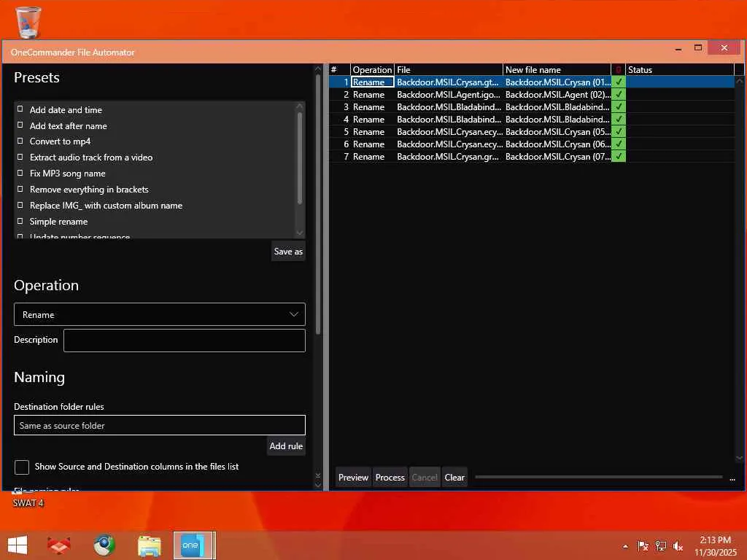Click the Add rule button
This screenshot has height=560, width=747.
click(x=286, y=446)
